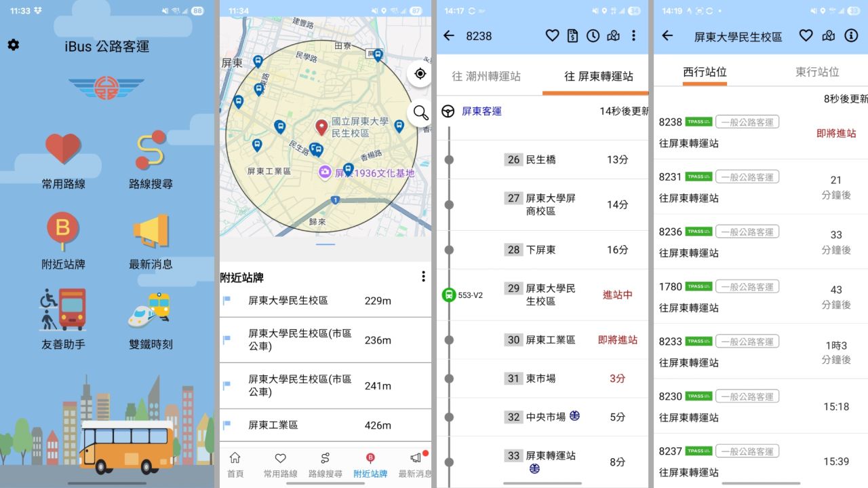Go back from 屏東大學民生校區 stop screen
This screenshot has width=868, height=488.
click(x=667, y=35)
